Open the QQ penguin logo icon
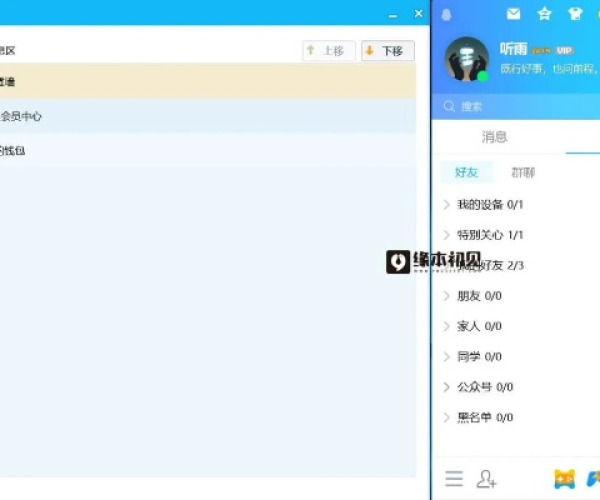 (446, 15)
